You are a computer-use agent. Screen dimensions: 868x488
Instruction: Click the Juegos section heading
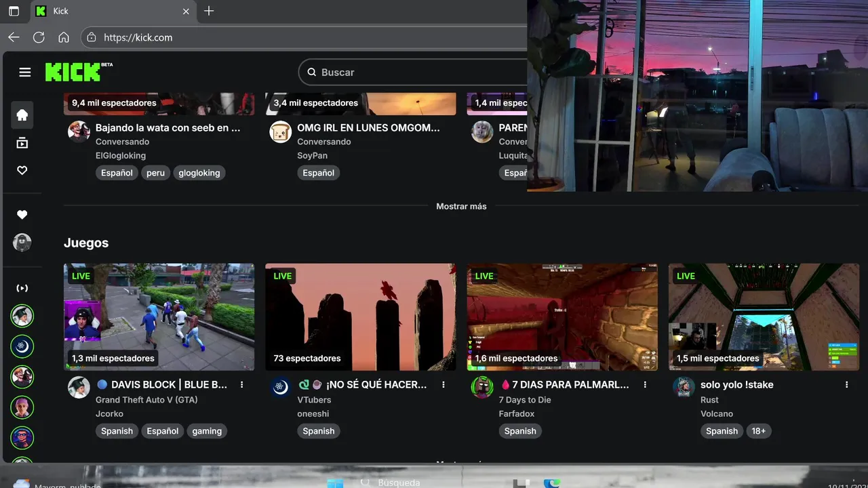click(x=86, y=243)
